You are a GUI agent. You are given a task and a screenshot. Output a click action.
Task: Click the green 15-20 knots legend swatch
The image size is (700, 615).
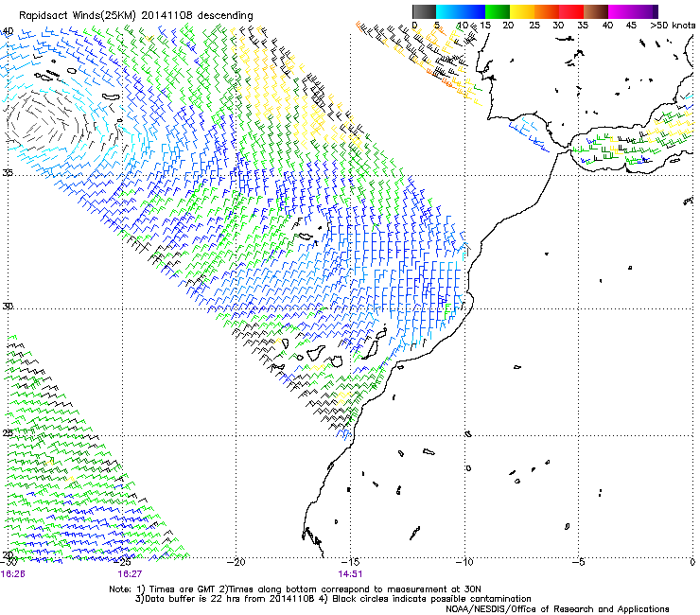pyautogui.click(x=498, y=11)
